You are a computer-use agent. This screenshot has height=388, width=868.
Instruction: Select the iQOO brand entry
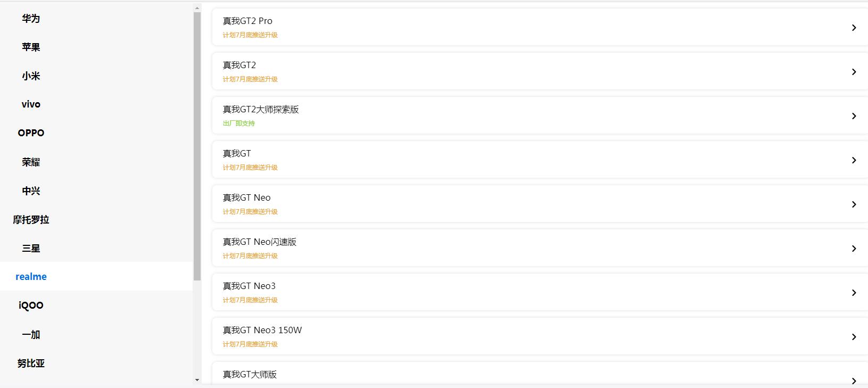pyautogui.click(x=31, y=306)
